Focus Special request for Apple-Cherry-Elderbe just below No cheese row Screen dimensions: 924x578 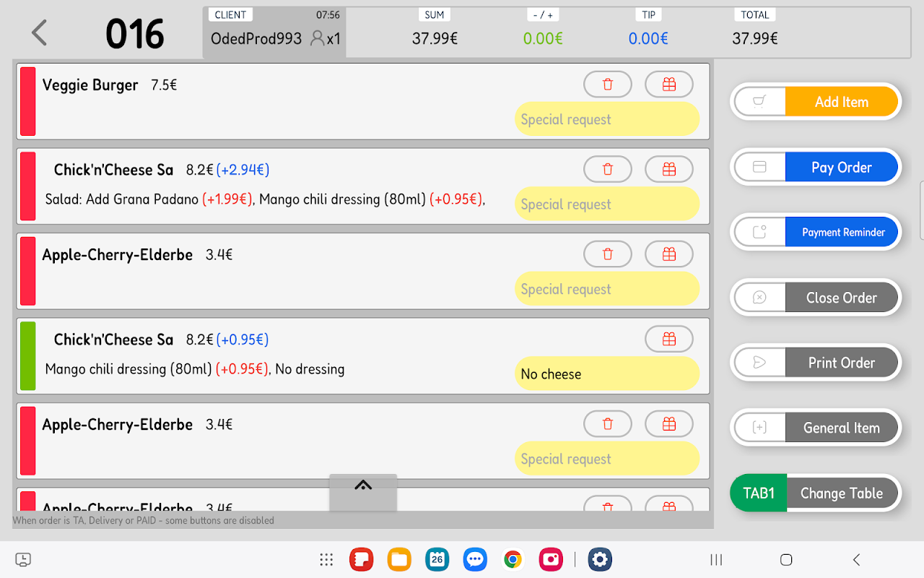click(607, 459)
